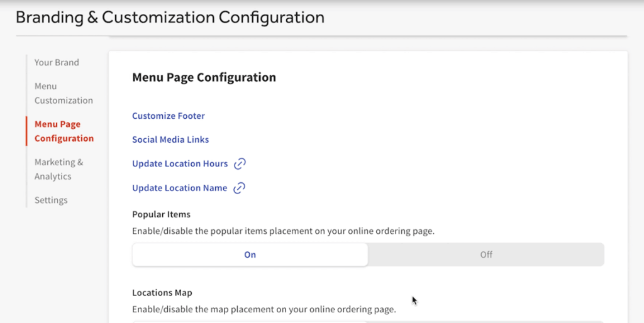Image resolution: width=644 pixels, height=323 pixels.
Task: Follow the Update Location Name link
Action: [x=179, y=188]
